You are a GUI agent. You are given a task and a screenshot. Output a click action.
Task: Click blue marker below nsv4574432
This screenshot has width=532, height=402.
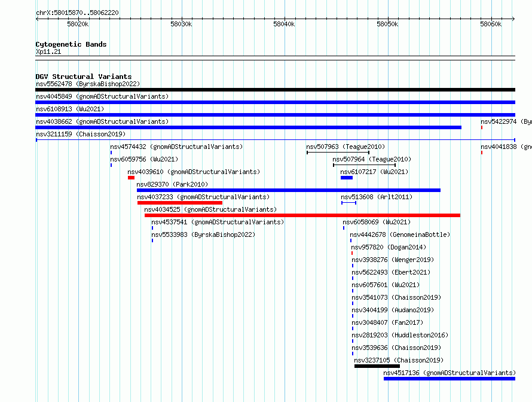click(111, 153)
